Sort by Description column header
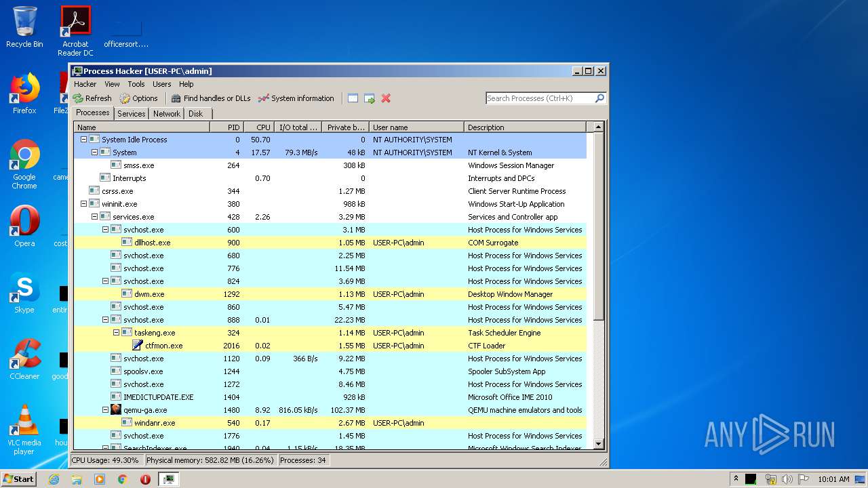This screenshot has height=488, width=868. pos(526,127)
